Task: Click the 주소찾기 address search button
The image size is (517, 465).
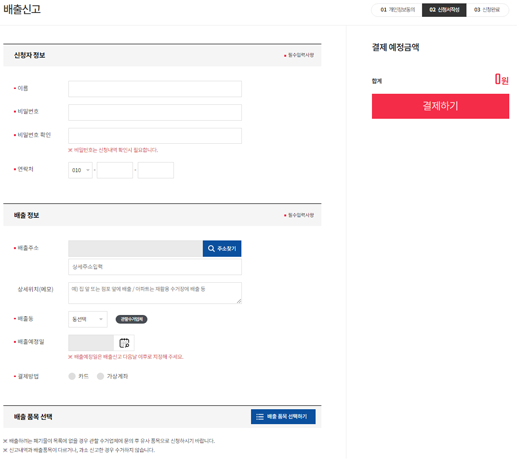Action: (222, 249)
